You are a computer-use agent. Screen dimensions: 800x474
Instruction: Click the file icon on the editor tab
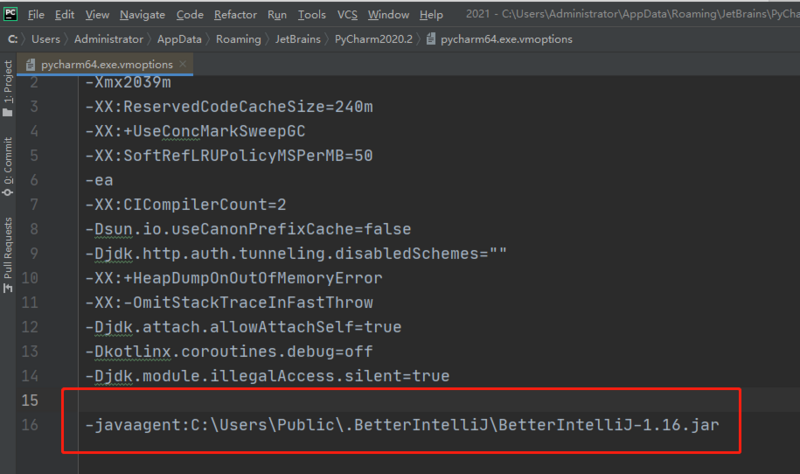click(31, 64)
